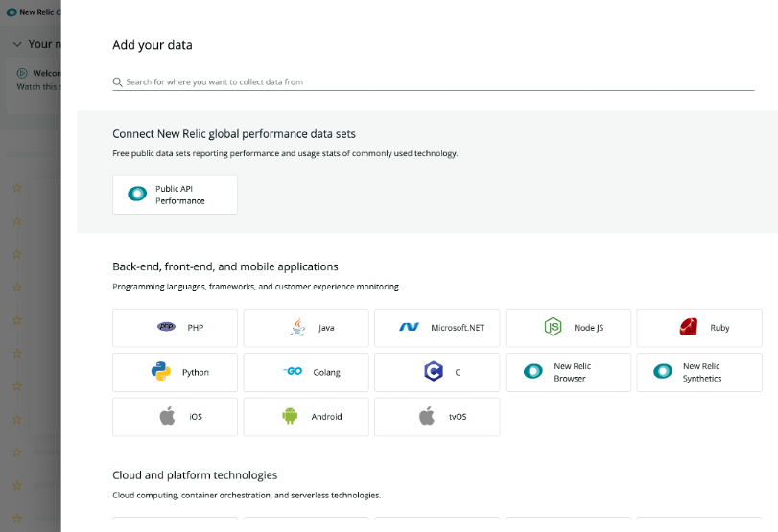This screenshot has height=532, width=778.
Task: Click the Python snake logo icon
Action: point(161,371)
